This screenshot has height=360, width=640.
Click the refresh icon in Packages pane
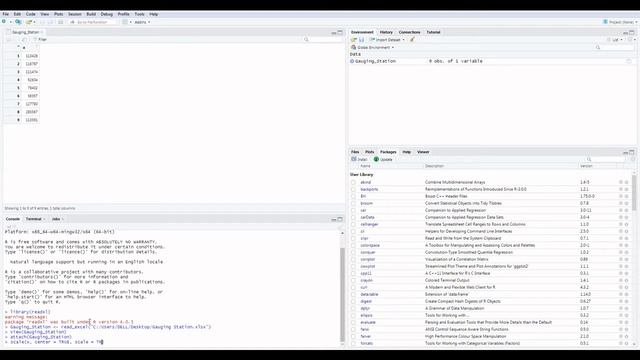point(633,159)
